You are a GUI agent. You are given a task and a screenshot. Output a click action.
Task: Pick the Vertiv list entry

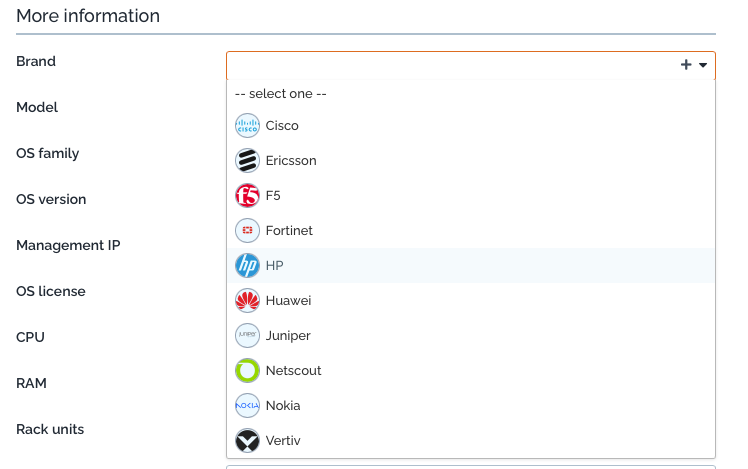(x=283, y=441)
